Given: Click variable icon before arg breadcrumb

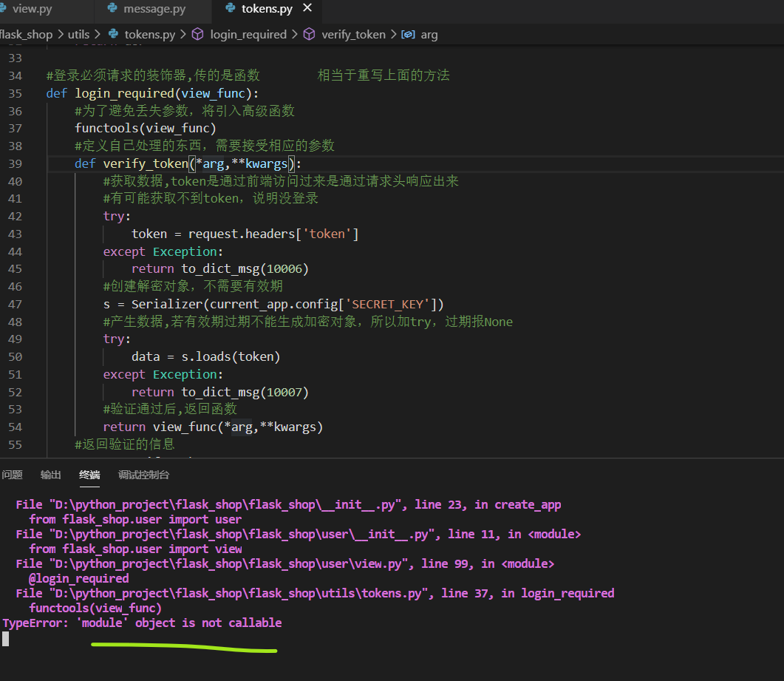Looking at the screenshot, I should 408,35.
